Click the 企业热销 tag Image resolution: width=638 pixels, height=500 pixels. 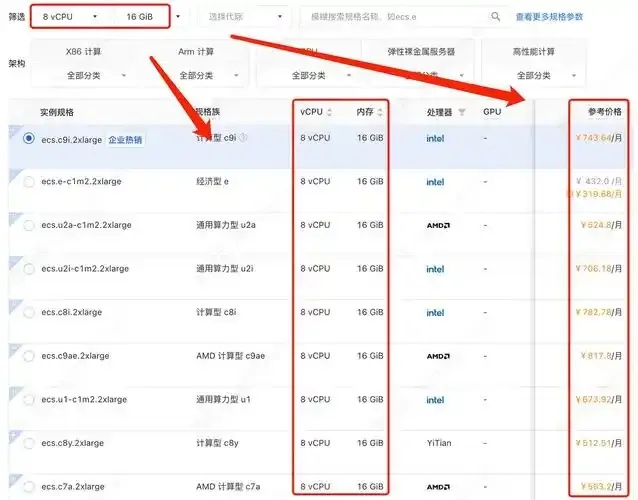(x=125, y=140)
